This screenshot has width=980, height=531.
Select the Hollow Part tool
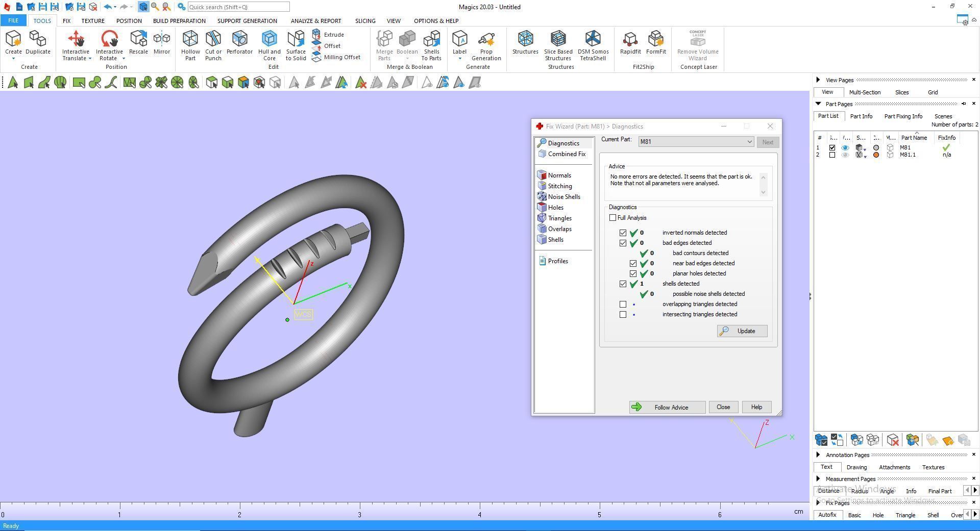[190, 45]
